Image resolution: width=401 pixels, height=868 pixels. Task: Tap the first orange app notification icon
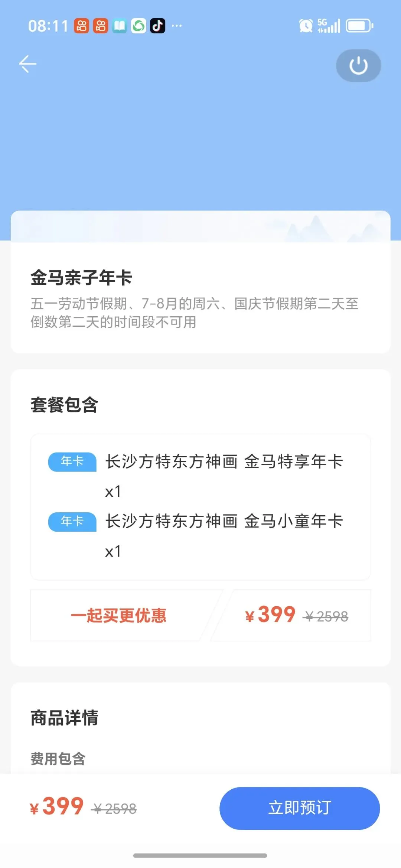[82, 26]
